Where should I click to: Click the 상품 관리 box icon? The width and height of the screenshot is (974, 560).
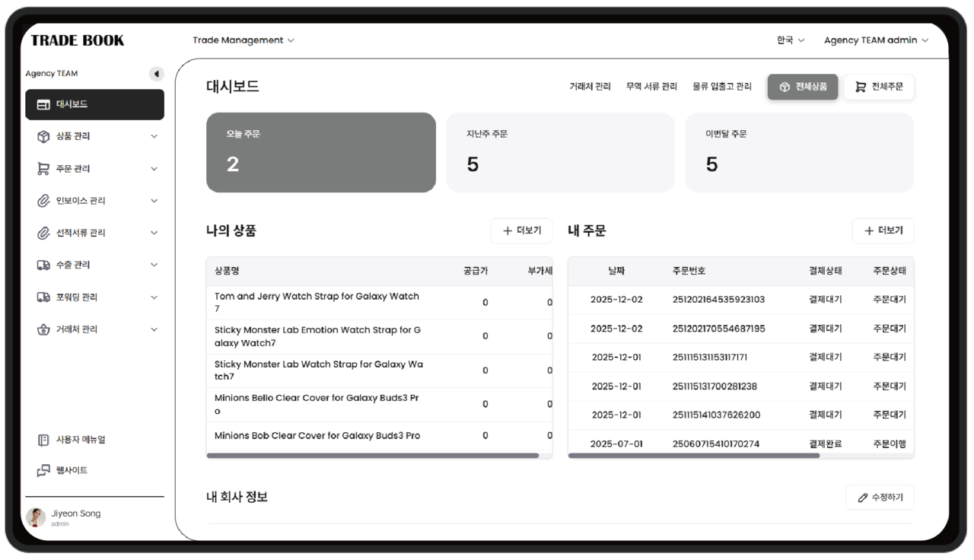(x=43, y=136)
